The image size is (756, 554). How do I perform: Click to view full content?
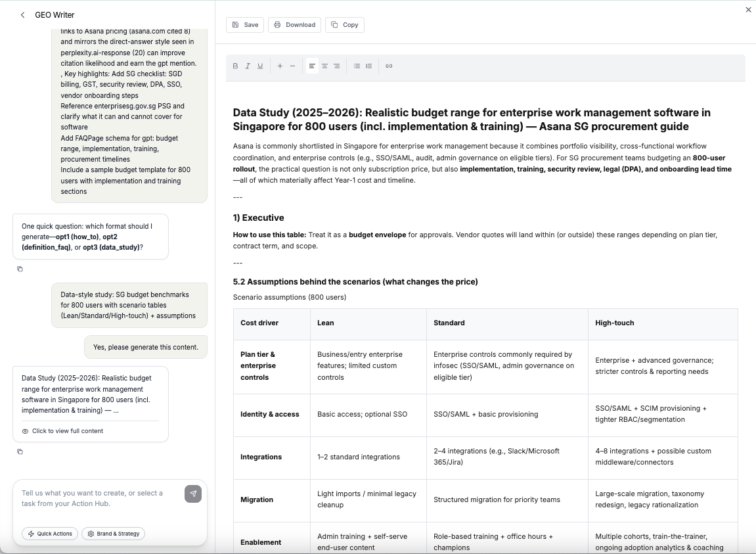tap(68, 431)
